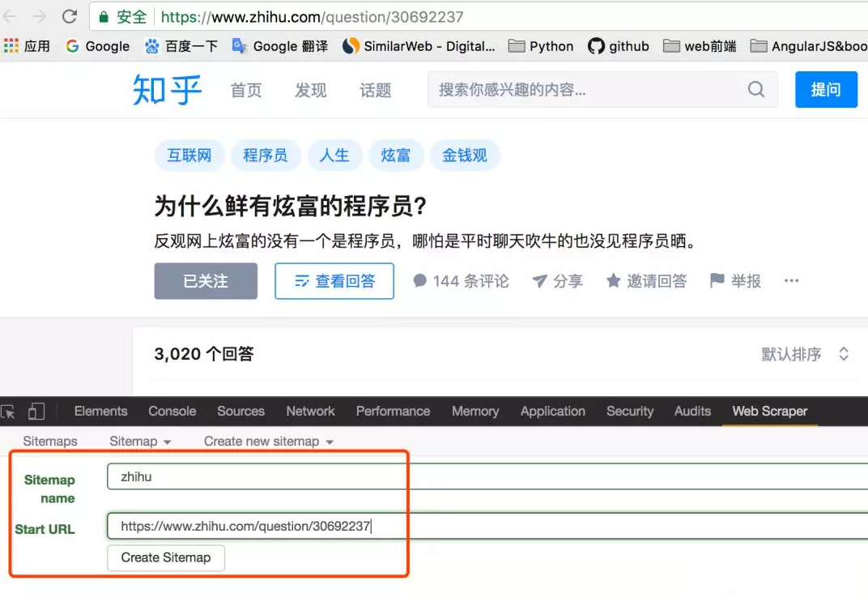Open the Python bookmarks folder

[x=541, y=46]
